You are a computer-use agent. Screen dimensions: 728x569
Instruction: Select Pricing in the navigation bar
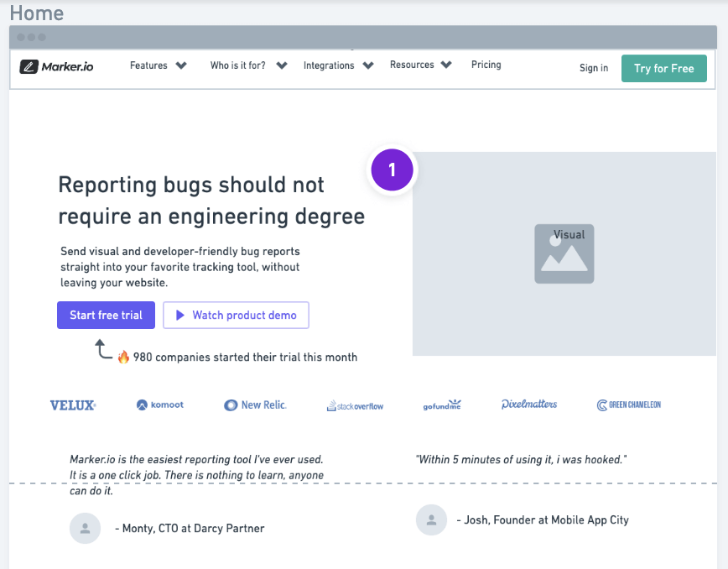[486, 65]
